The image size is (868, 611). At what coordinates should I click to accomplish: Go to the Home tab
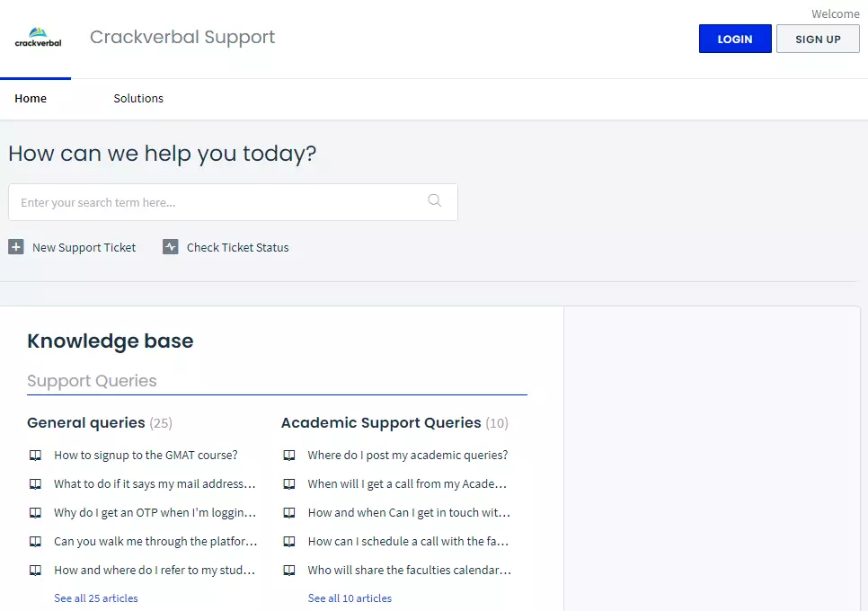click(x=31, y=99)
